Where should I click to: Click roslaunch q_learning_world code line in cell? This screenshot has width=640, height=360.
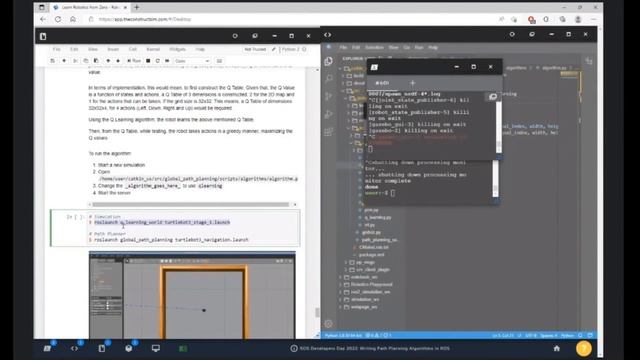(x=162, y=222)
